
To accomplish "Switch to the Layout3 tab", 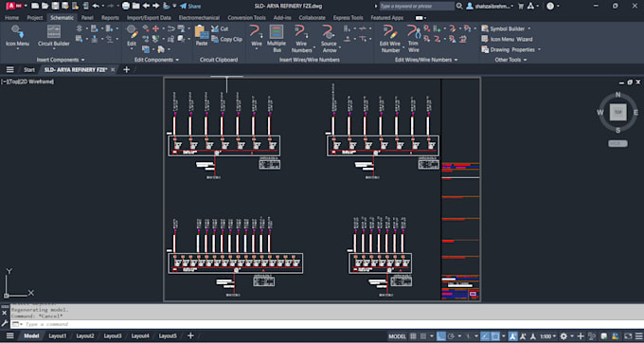I will click(x=113, y=335).
